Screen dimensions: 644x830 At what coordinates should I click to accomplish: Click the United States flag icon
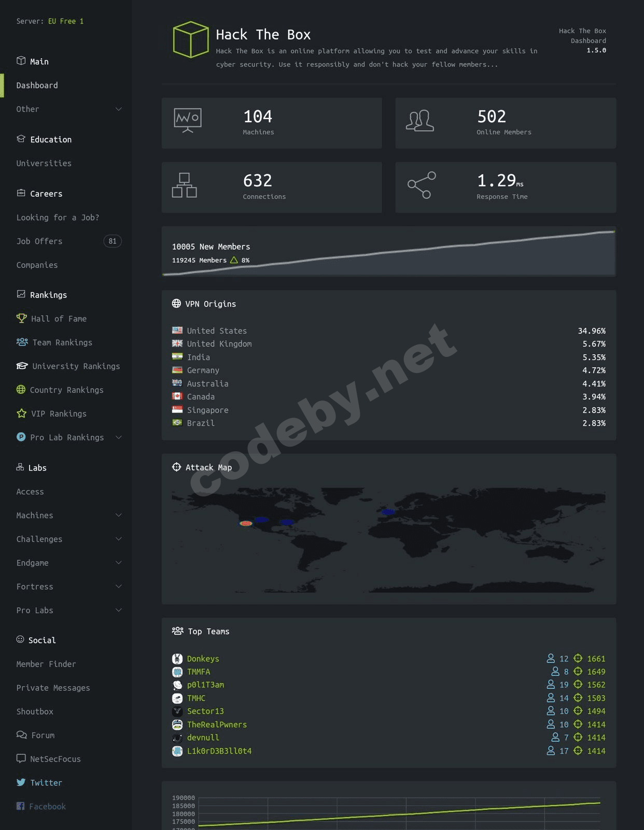pyautogui.click(x=177, y=330)
